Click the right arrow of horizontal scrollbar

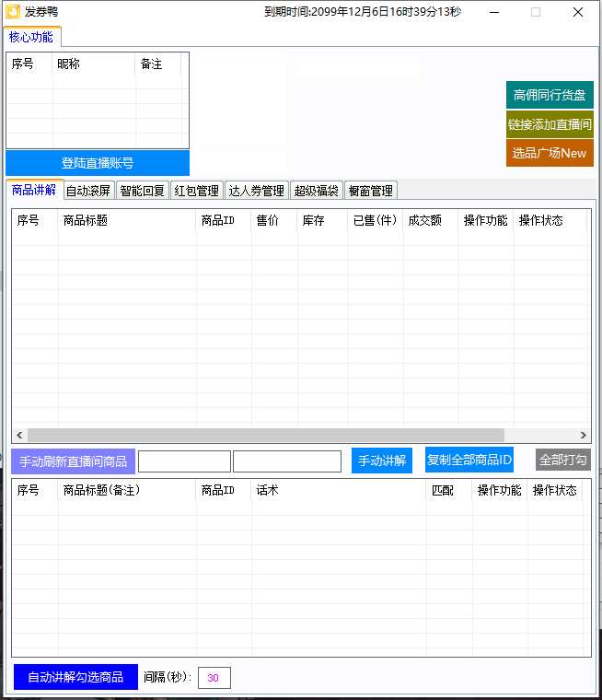click(583, 436)
